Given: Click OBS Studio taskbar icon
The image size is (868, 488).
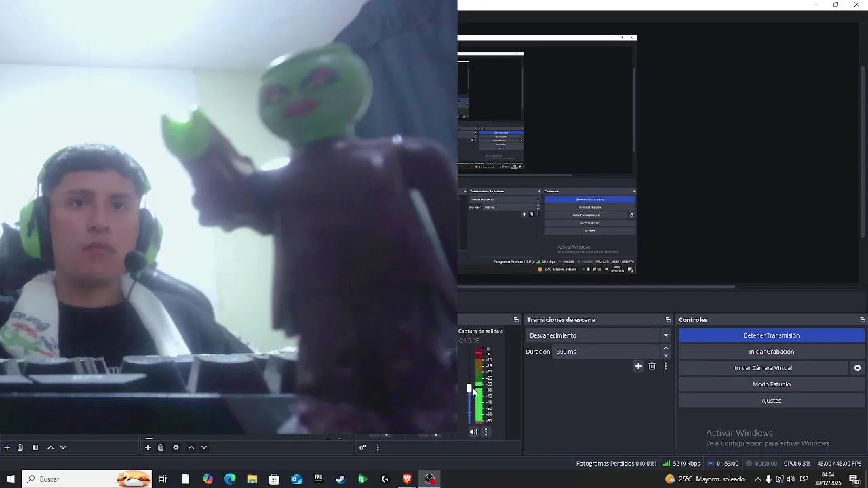Looking at the screenshot, I should click(x=429, y=479).
